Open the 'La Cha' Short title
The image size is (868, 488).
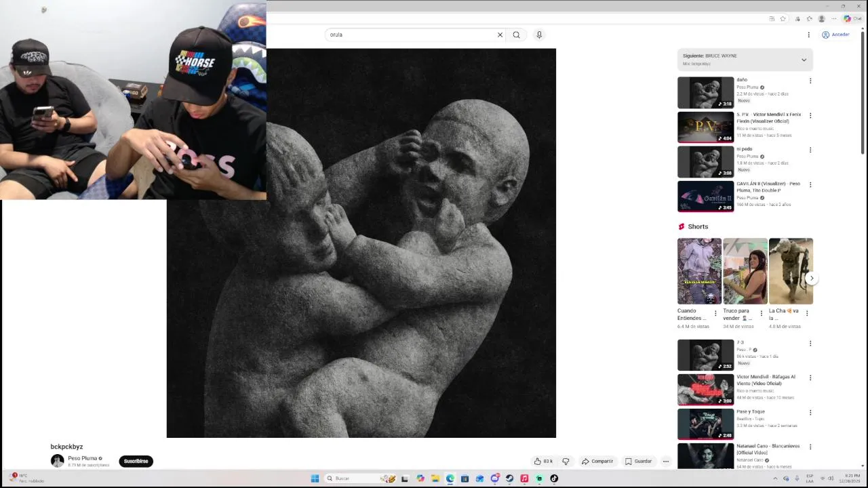pyautogui.click(x=784, y=314)
